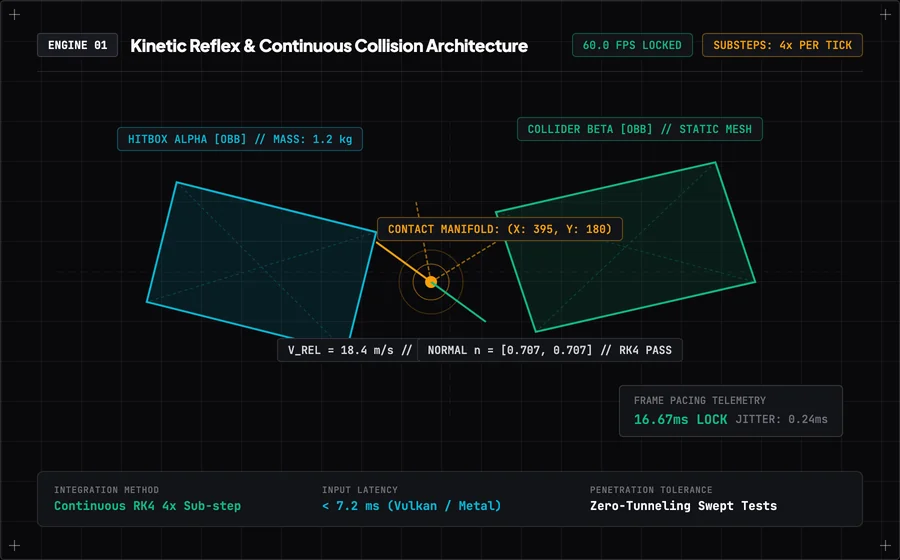Click the Kinetic Reflex title heading
The height and width of the screenshot is (560, 900).
(x=329, y=46)
